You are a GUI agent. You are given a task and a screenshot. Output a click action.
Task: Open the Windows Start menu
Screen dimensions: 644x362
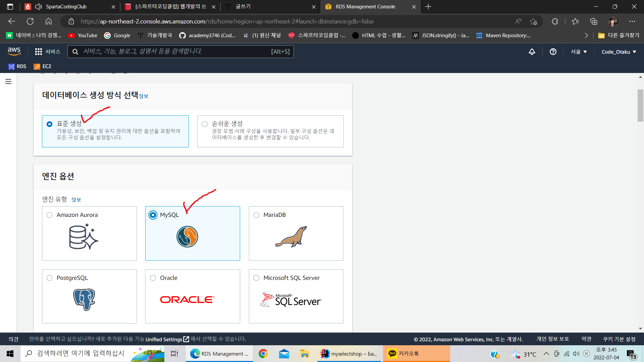(10, 354)
